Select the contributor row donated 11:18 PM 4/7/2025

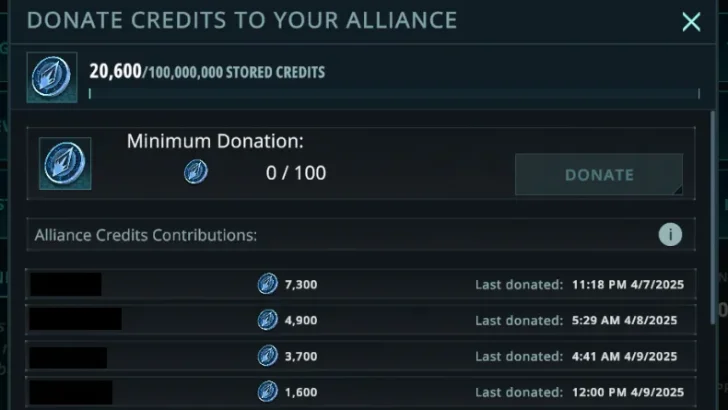(360, 284)
